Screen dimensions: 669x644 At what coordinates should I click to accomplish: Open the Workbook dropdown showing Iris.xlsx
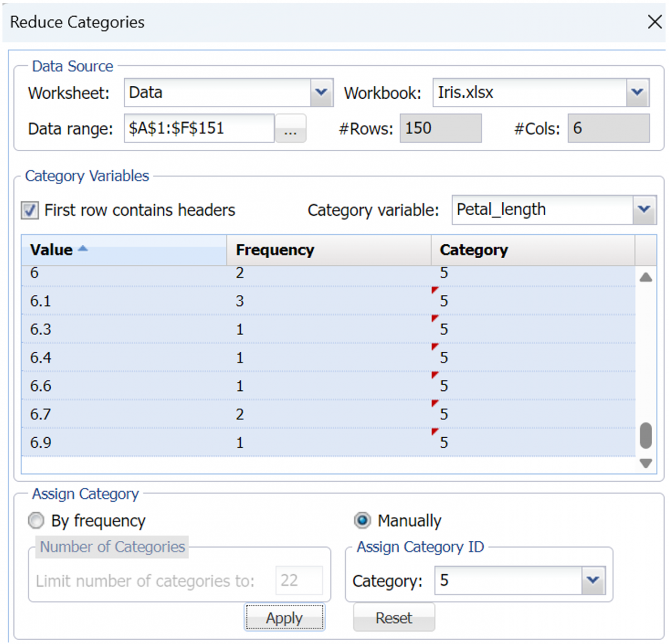pyautogui.click(x=637, y=93)
